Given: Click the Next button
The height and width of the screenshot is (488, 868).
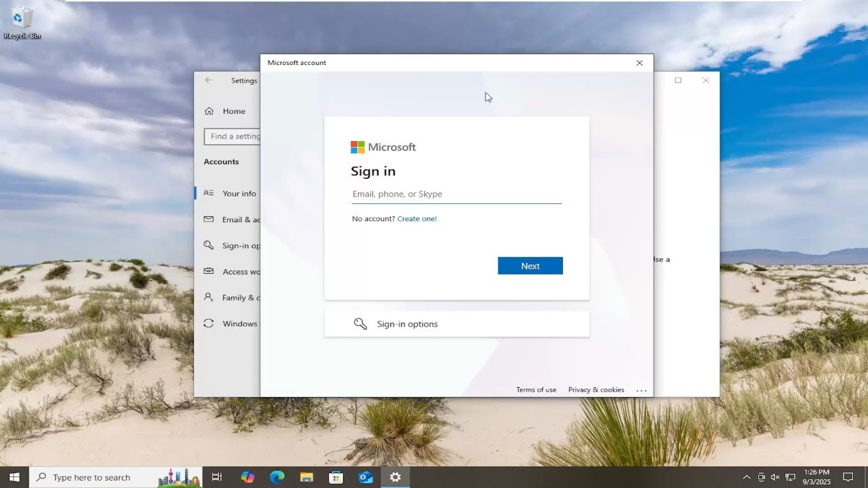Looking at the screenshot, I should point(530,266).
